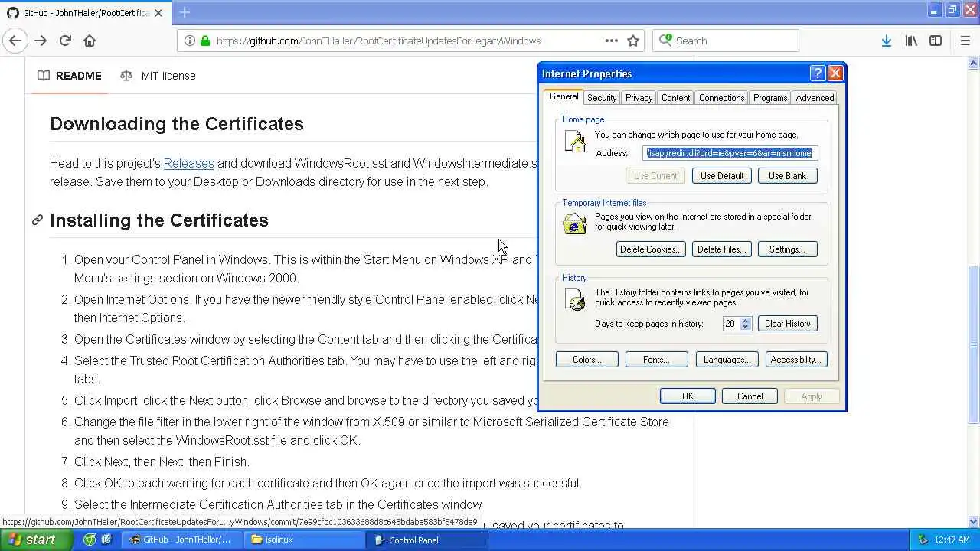
Task: Open the second quick launch icon on taskbar
Action: pos(106,540)
